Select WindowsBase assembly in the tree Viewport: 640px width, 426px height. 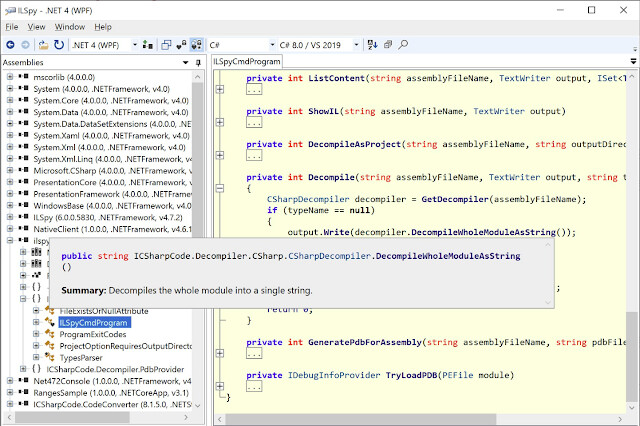112,206
